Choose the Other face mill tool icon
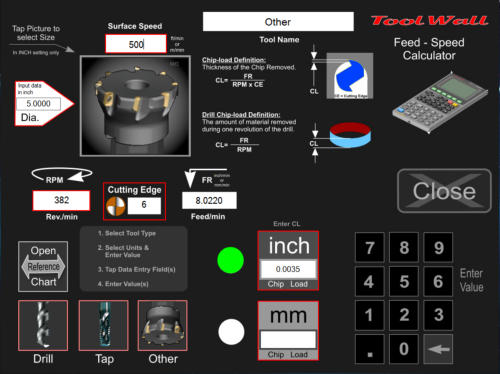 (163, 325)
